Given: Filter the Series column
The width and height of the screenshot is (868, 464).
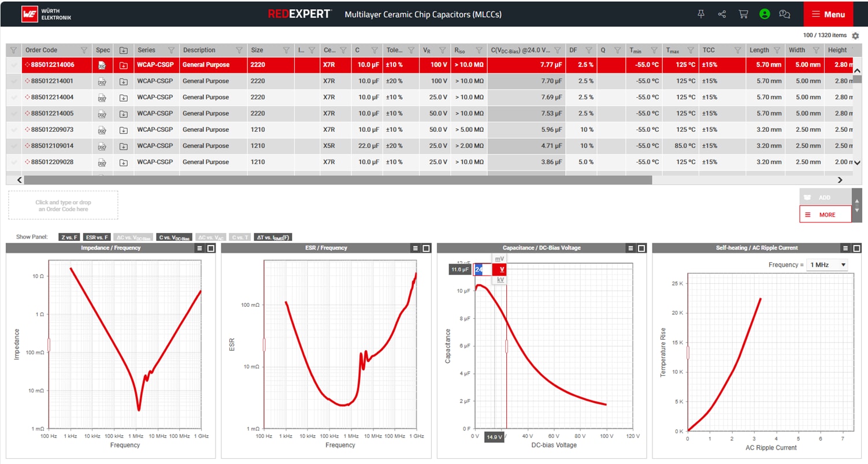Looking at the screenshot, I should 171,50.
